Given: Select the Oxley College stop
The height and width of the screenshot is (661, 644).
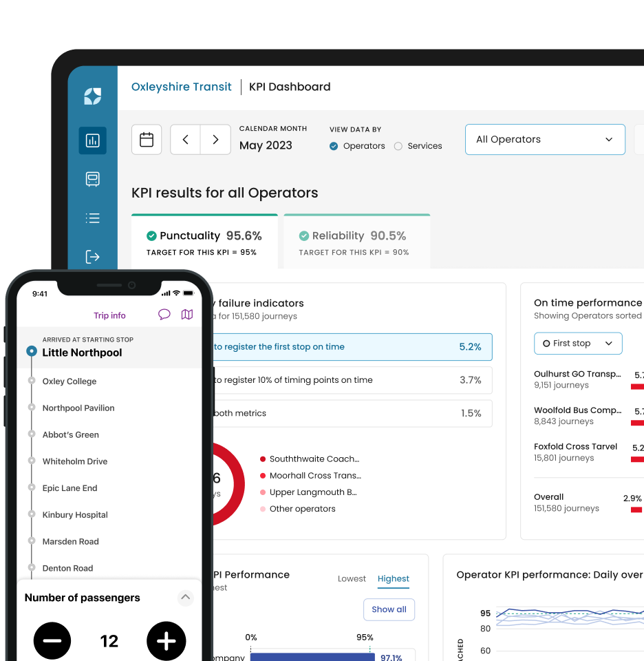Looking at the screenshot, I should click(69, 381).
